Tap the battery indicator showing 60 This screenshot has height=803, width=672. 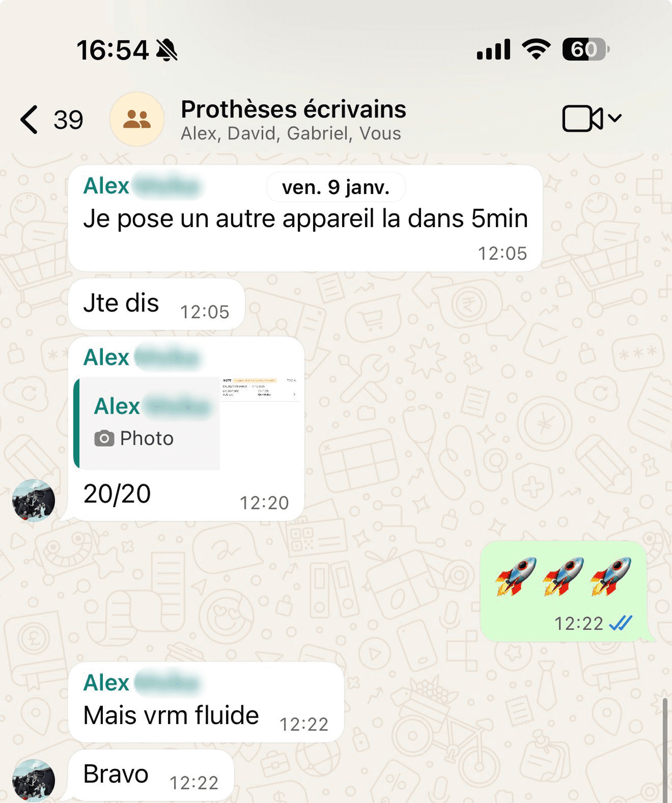[x=586, y=49]
